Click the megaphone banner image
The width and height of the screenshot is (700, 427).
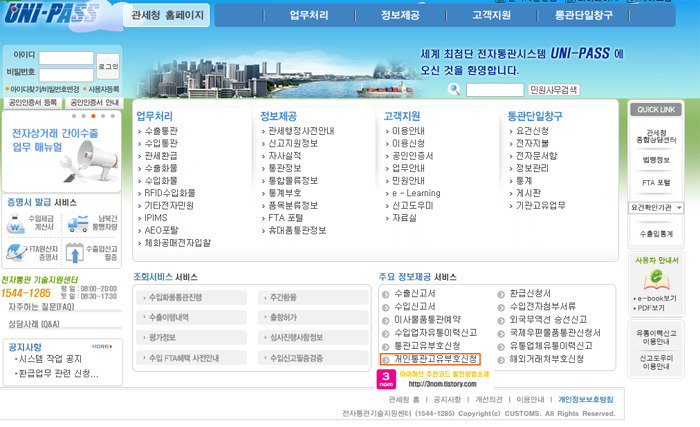pyautogui.click(x=92, y=162)
